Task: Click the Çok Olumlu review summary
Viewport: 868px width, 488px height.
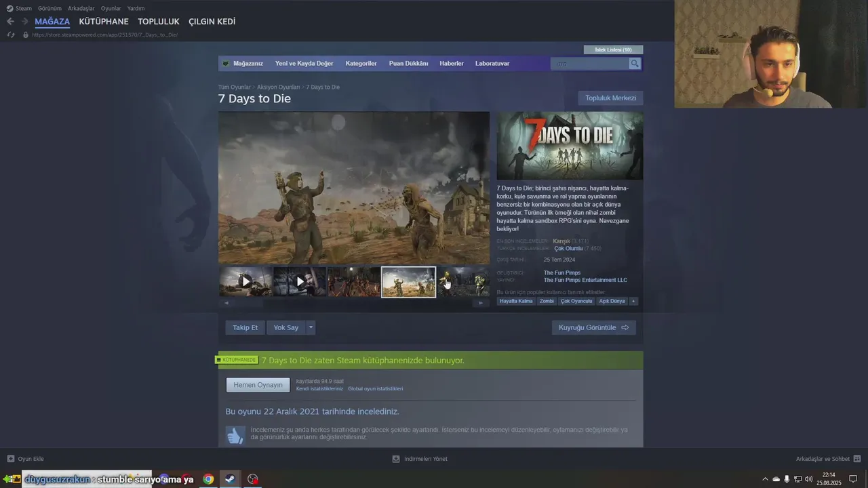Action: click(568, 249)
